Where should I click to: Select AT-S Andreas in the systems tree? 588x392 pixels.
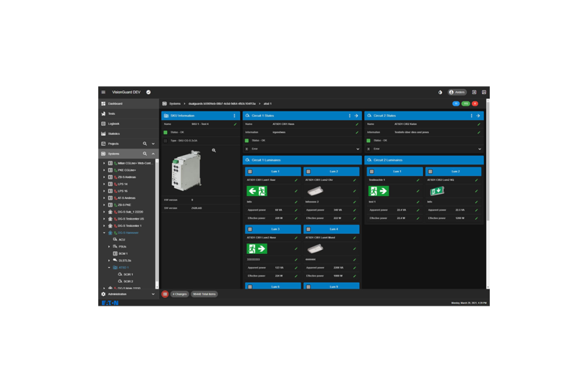[x=126, y=198]
